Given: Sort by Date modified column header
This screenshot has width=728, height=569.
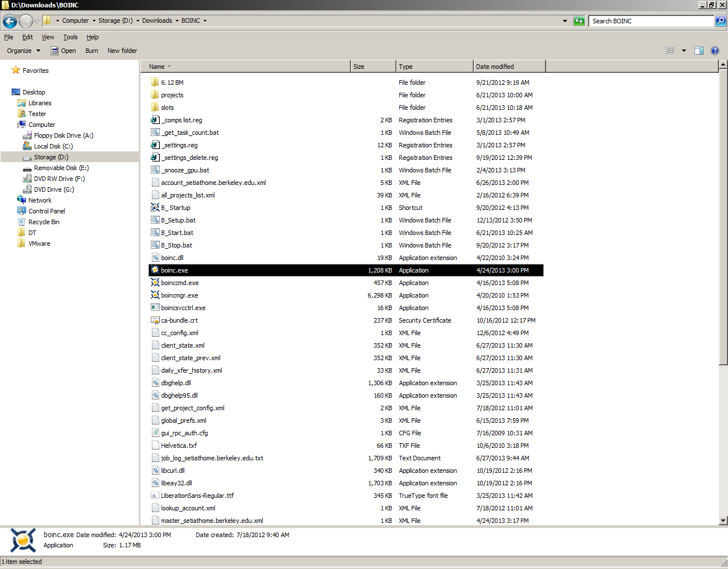Looking at the screenshot, I should click(509, 67).
